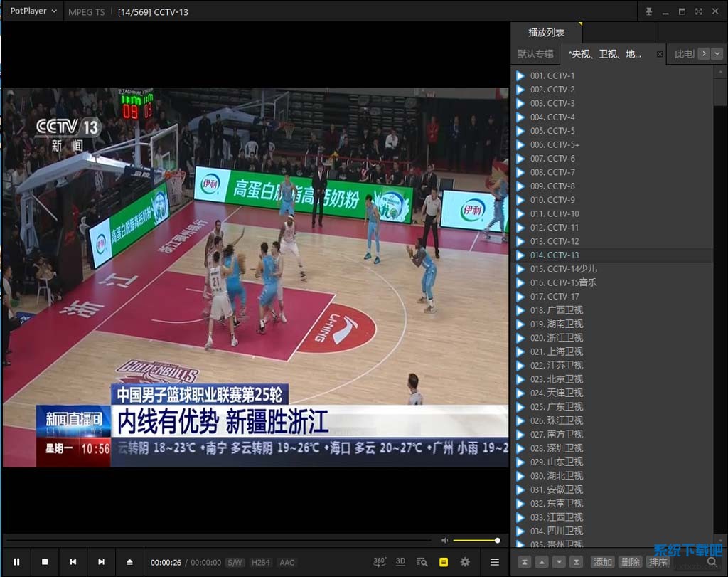Play 020. 浙江卫视 from the playlist
The height and width of the screenshot is (577, 728).
[x=556, y=338]
